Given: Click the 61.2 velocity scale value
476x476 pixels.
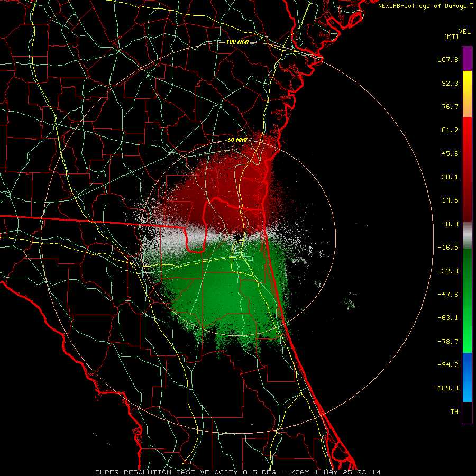Looking at the screenshot, I should [x=450, y=130].
